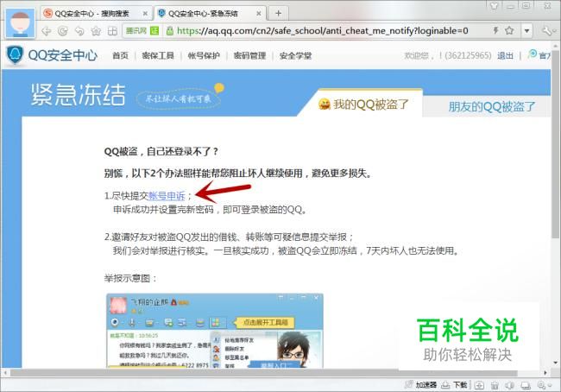Click the address bar URL field
The height and width of the screenshot is (392, 561).
coord(323,31)
